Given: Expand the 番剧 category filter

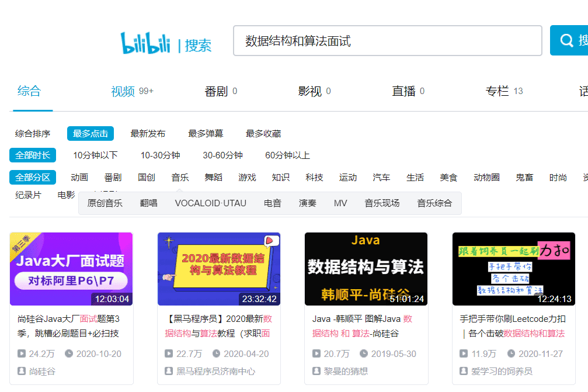Looking at the screenshot, I should [x=113, y=178].
